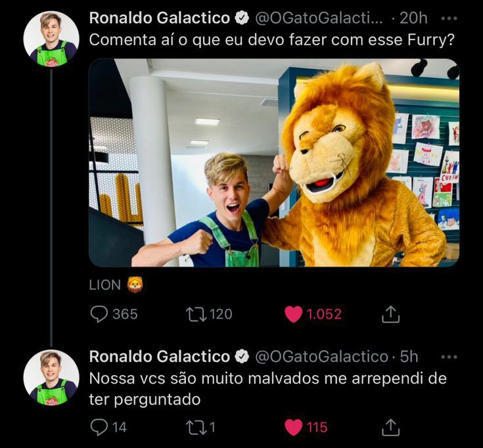This screenshot has width=483, height=448.
Task: Open the 5h timestamp of second tweet
Action: pyautogui.click(x=409, y=357)
